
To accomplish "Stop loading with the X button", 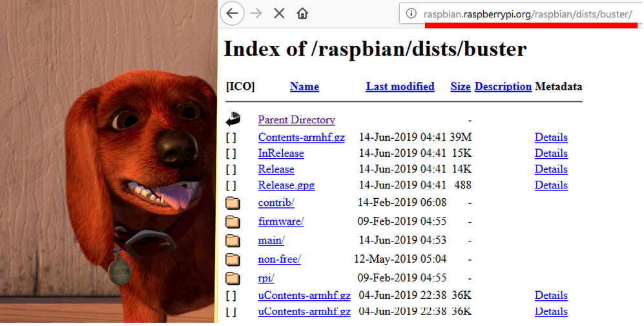I will click(x=279, y=14).
